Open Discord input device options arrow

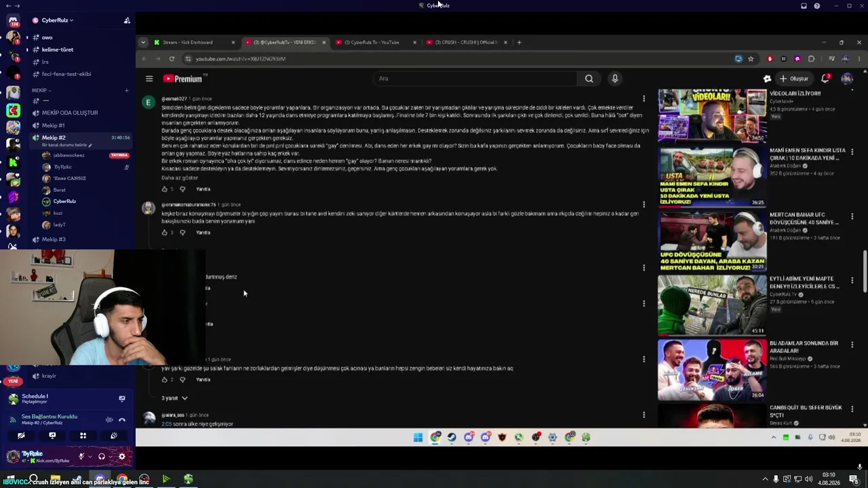coord(90,457)
